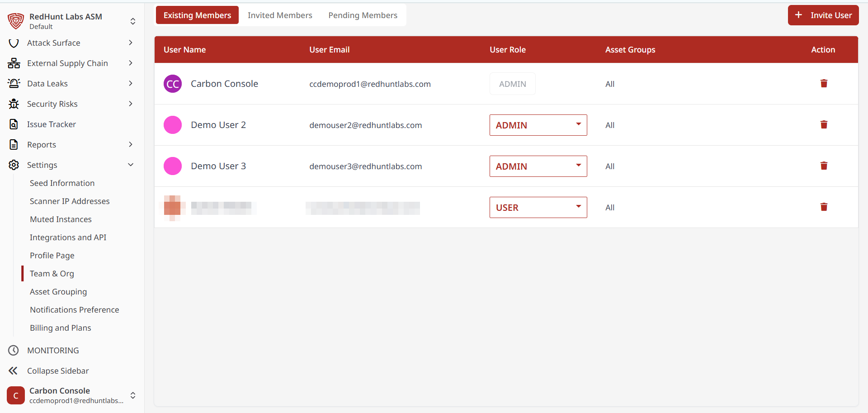Click the User Name column header
Screen dimensions: 868x413
point(184,50)
